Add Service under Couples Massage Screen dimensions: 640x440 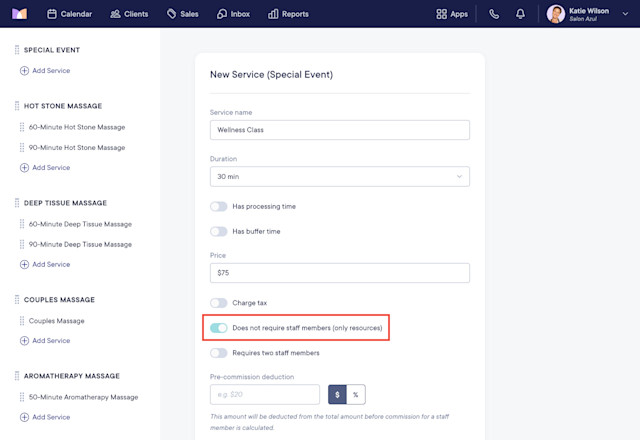(45, 340)
